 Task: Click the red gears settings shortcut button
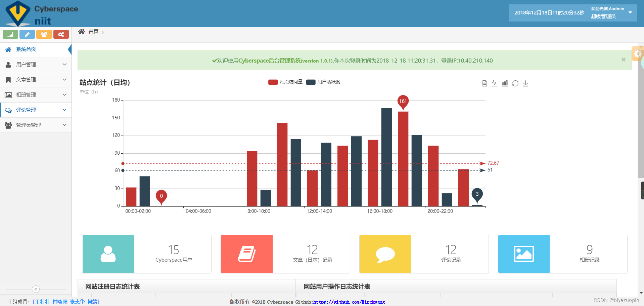(61, 34)
